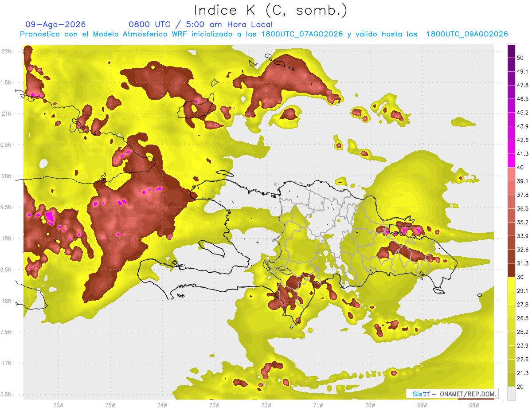The image size is (532, 411).
Task: Click longitude label "69W"
Action: 422,405
